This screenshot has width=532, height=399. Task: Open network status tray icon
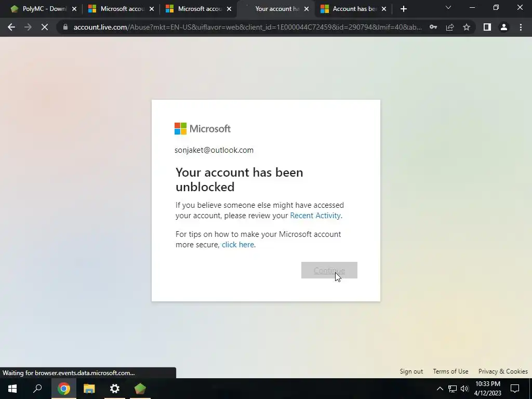pyautogui.click(x=453, y=389)
